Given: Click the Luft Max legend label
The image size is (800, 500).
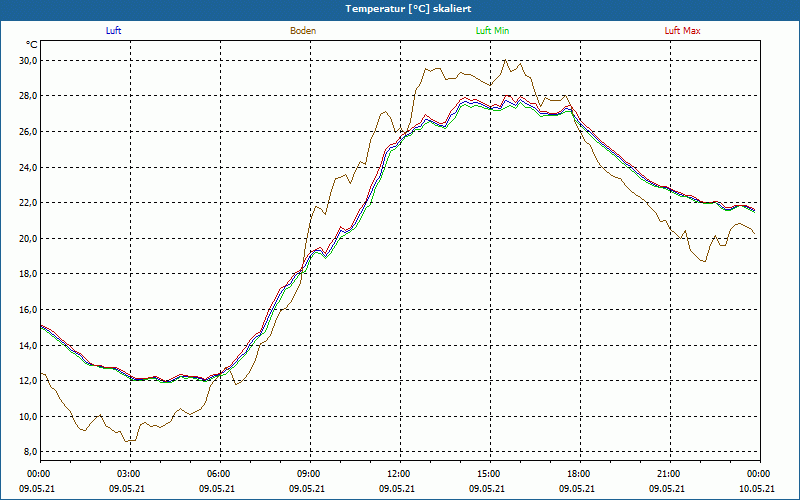Looking at the screenshot, I should pyautogui.click(x=682, y=31).
